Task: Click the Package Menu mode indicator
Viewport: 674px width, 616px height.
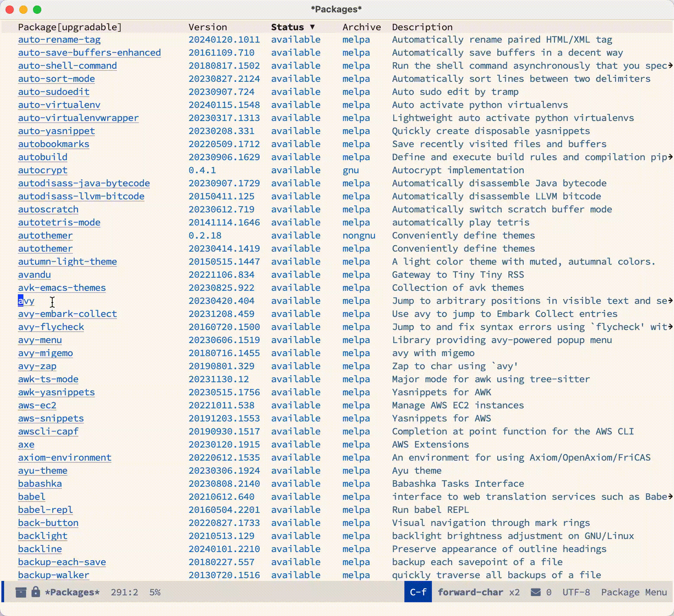Action: tap(634, 592)
